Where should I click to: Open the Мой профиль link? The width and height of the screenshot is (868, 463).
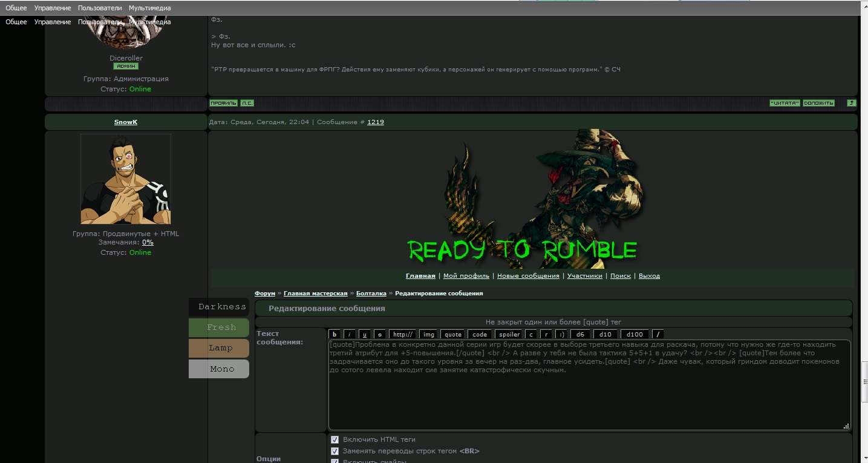point(466,275)
